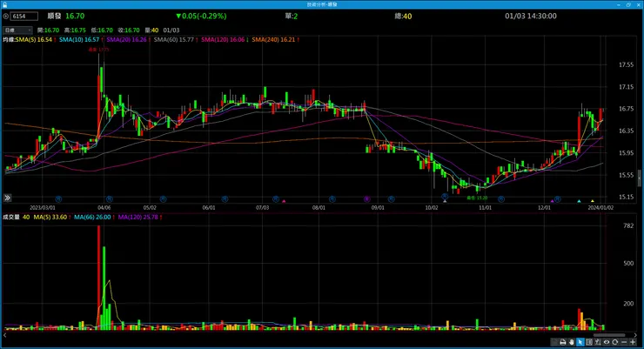Select the hand pan tool
This screenshot has height=349, width=644.
click(571, 342)
